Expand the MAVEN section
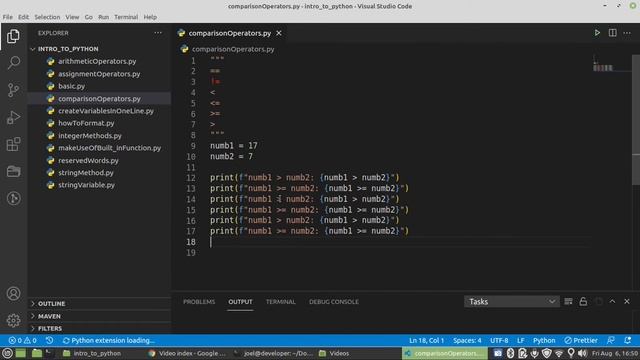The height and width of the screenshot is (360, 640). (49, 316)
